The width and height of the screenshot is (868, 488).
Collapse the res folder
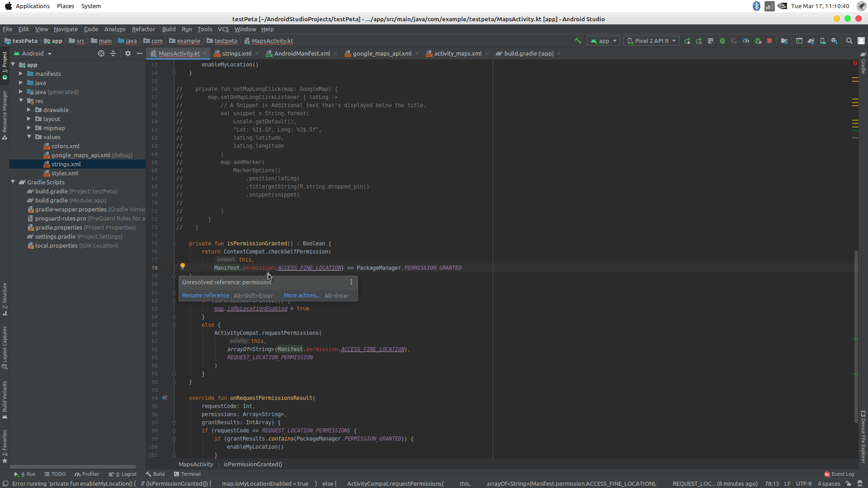pos(21,100)
